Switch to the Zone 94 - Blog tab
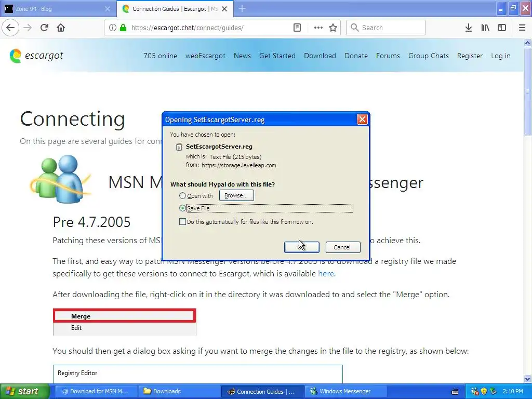Screen dimensions: 532x399 coord(58,9)
